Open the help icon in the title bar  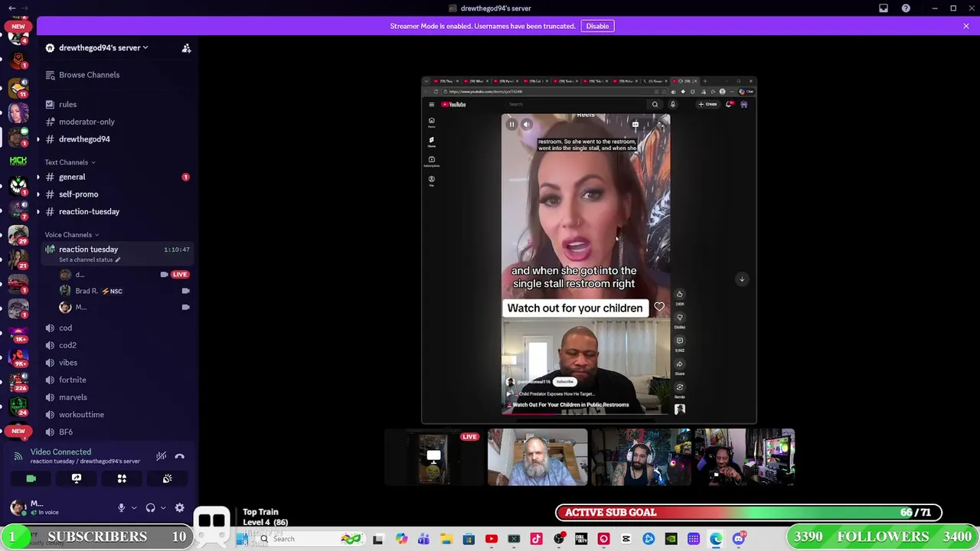coord(906,8)
